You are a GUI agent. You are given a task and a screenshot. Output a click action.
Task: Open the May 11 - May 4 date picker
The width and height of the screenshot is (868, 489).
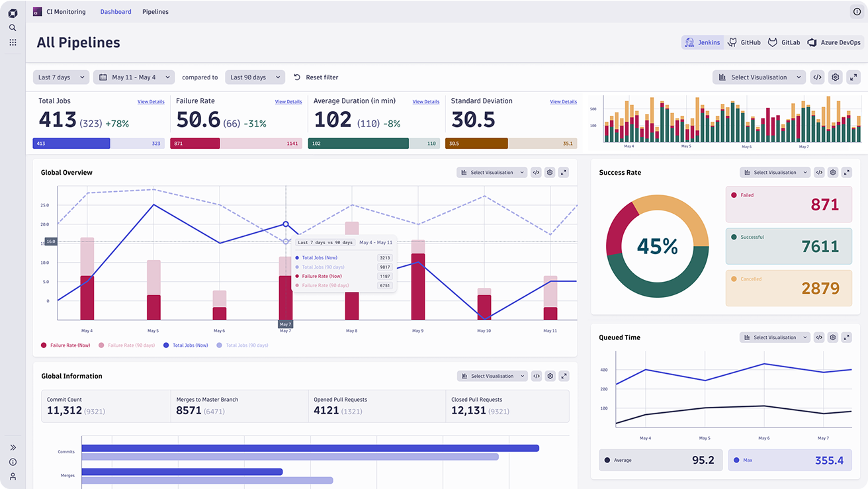(x=134, y=77)
